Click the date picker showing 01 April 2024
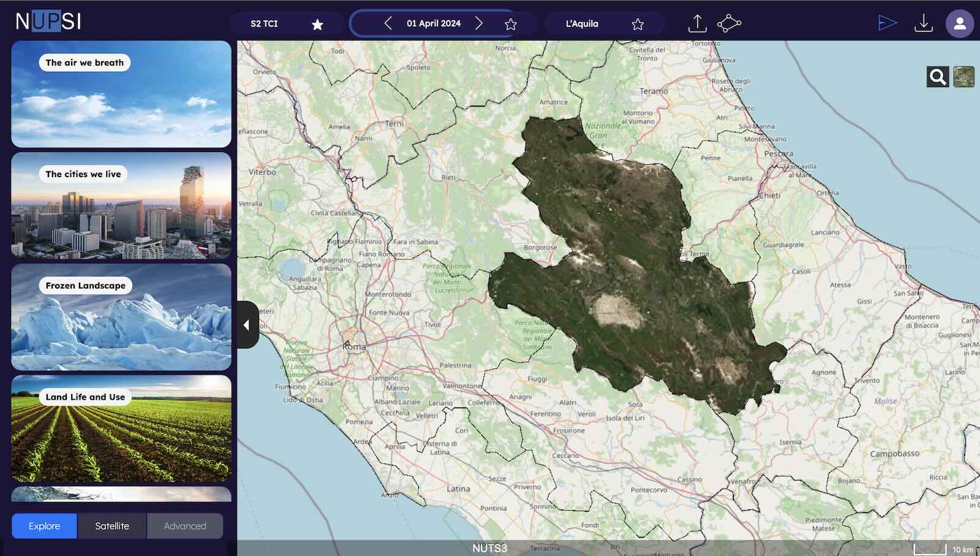 point(434,23)
